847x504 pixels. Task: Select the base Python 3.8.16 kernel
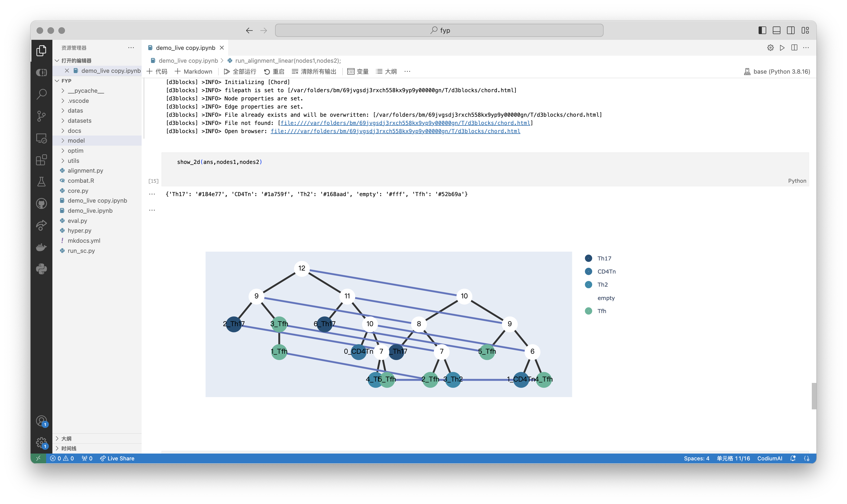[x=777, y=71]
